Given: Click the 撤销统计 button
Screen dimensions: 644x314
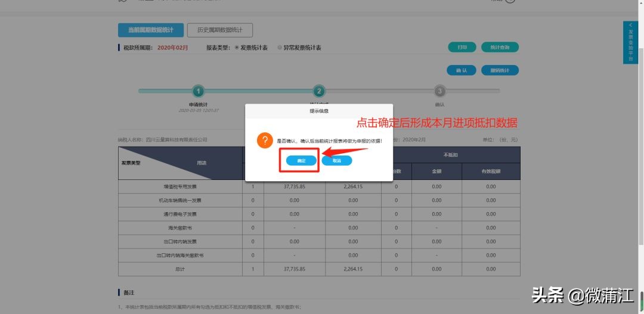Looking at the screenshot, I should (500, 70).
